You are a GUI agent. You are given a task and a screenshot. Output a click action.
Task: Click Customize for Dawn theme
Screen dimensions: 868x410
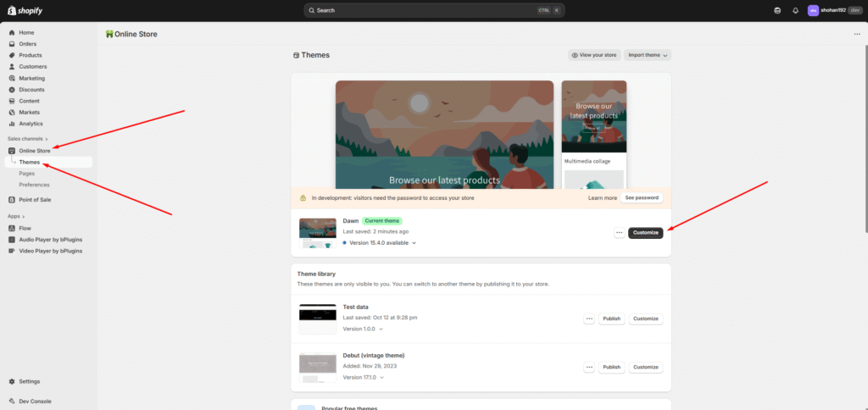[x=645, y=232]
